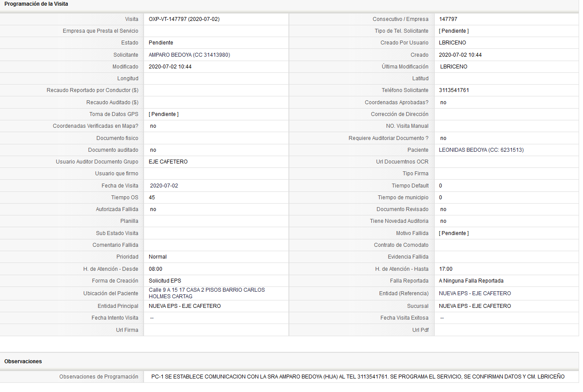Click the 'Corrección de Dirección' label
Image resolution: width=583 pixels, height=392 pixels.
(400, 114)
